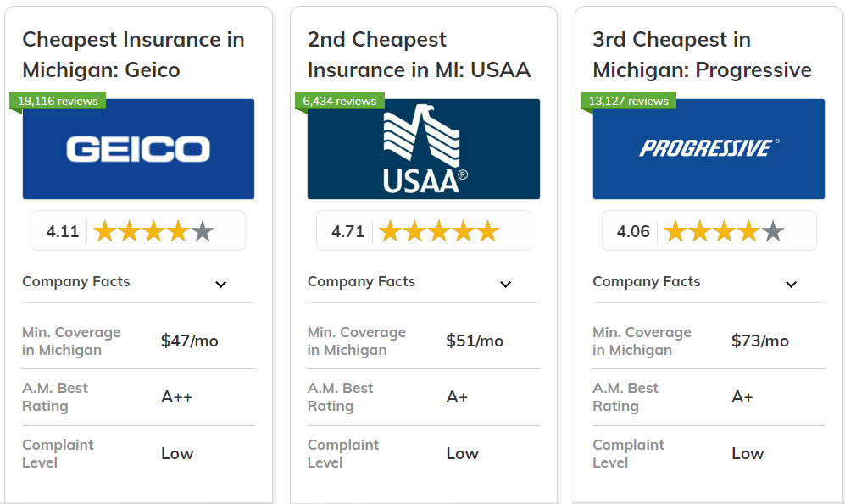Click the Progressive logo banner
The image size is (845, 504).
(709, 149)
